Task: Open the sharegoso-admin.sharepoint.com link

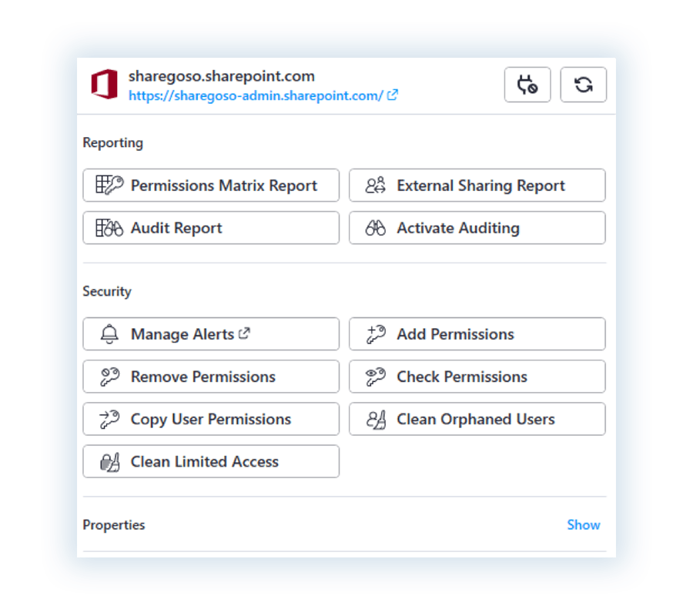Action: pyautogui.click(x=256, y=95)
